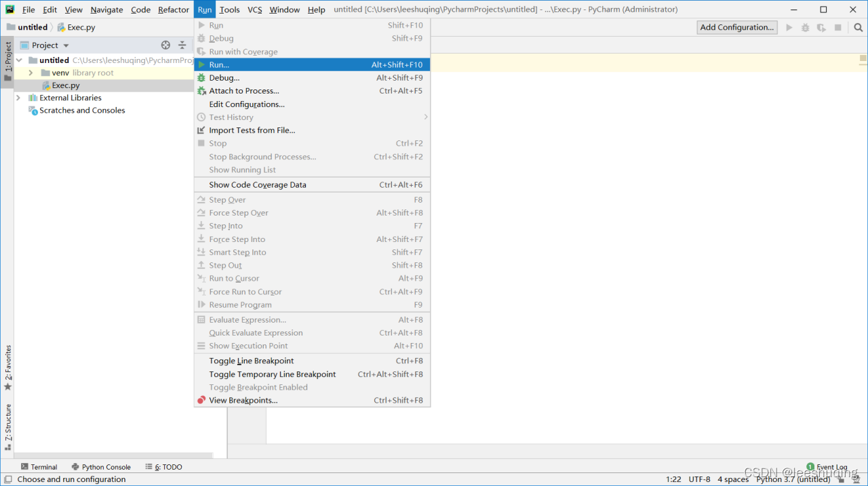The image size is (868, 486).
Task: Open the 7: Structure side tab
Action: [7, 428]
